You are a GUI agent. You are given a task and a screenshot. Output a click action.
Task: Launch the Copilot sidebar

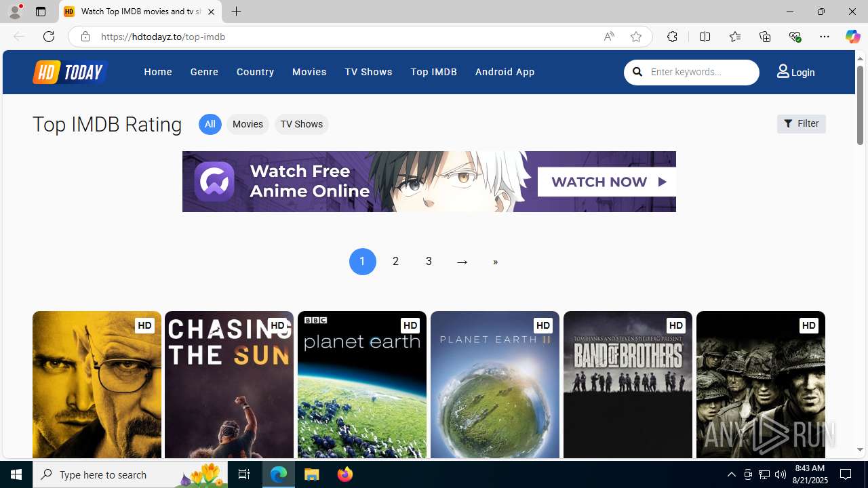(x=852, y=37)
